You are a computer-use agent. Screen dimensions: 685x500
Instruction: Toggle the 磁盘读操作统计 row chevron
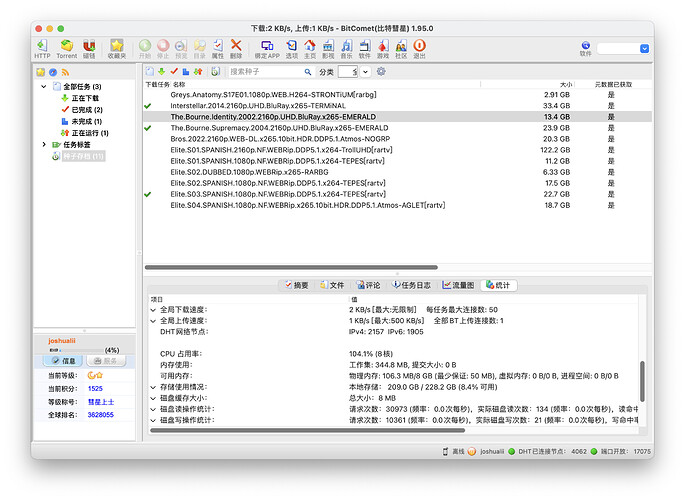[153, 410]
